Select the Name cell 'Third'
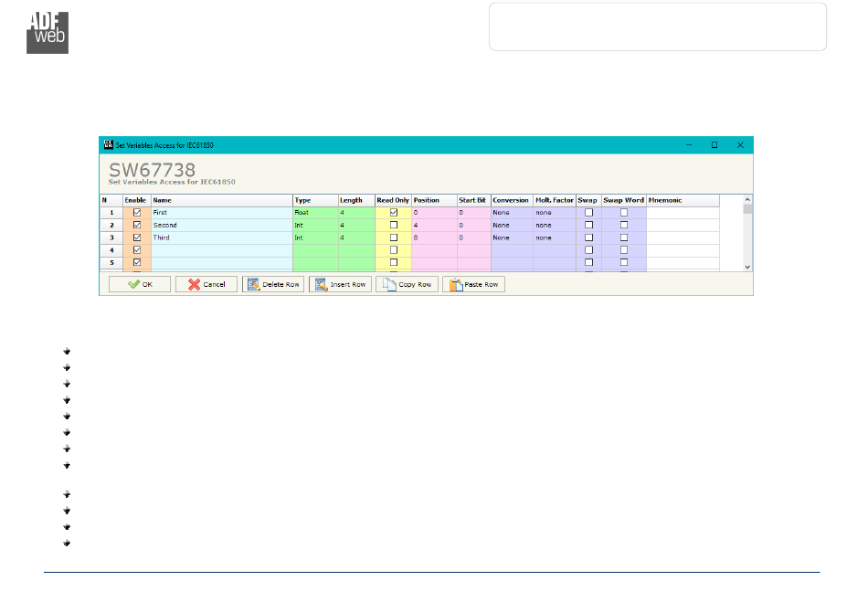 coord(222,238)
